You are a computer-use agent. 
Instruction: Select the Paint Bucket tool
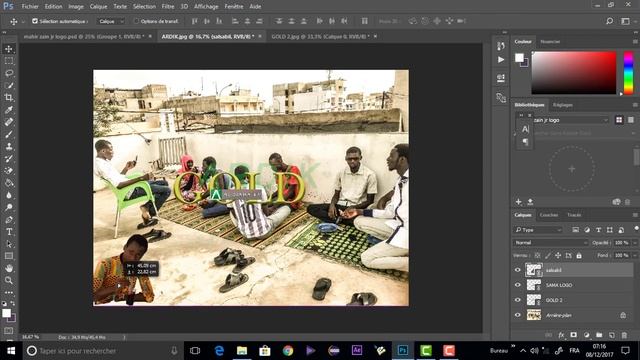click(9, 183)
